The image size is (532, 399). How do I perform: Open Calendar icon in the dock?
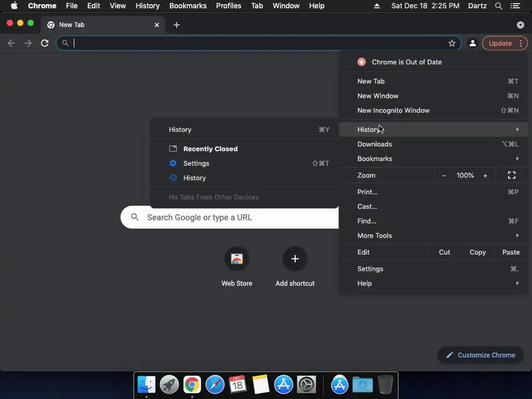click(x=237, y=385)
